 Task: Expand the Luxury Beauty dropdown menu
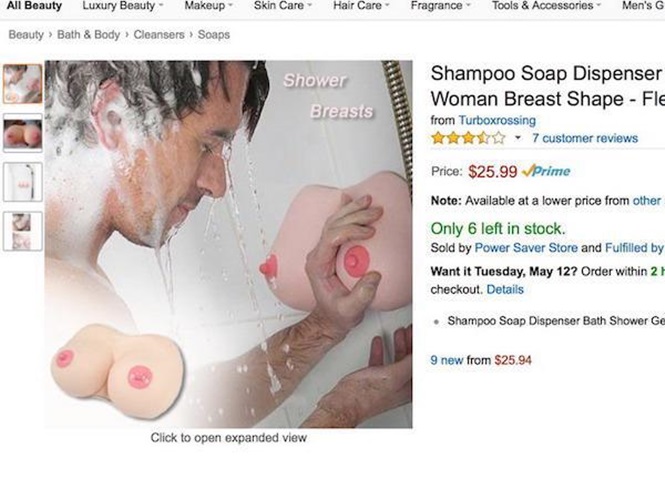[x=122, y=6]
